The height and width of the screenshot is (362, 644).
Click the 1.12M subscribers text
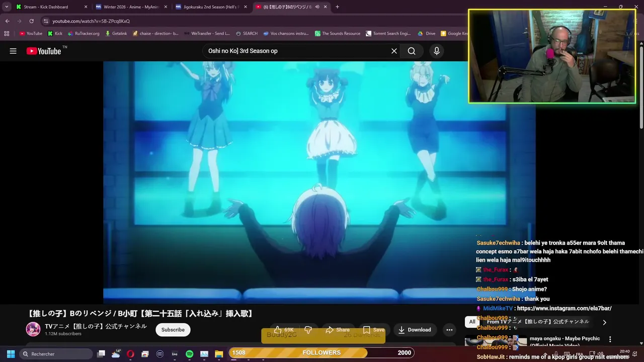click(x=63, y=334)
